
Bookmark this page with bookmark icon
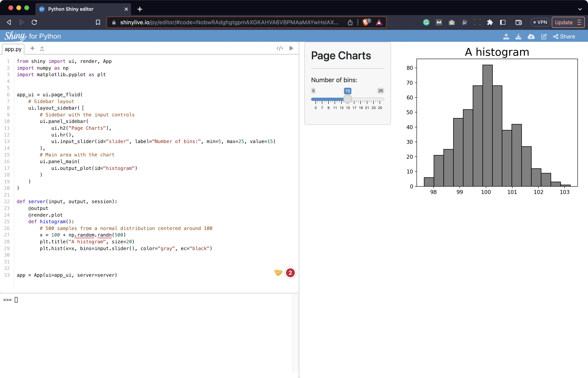[98, 22]
